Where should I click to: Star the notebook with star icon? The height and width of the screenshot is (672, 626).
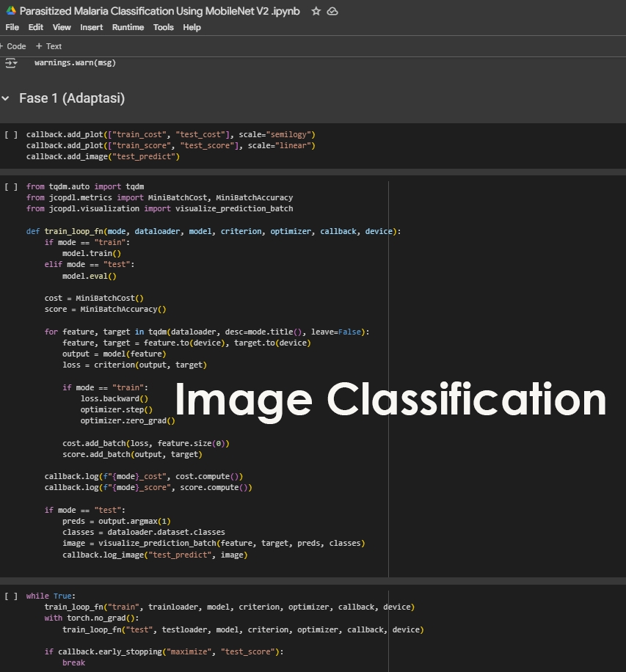click(316, 11)
